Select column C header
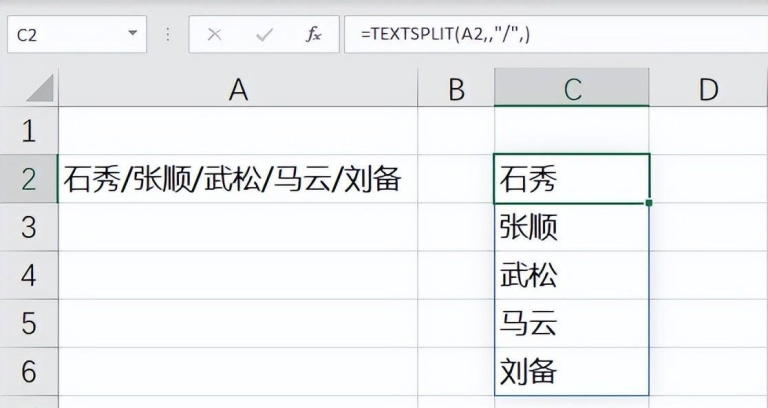This screenshot has width=768, height=408. [x=572, y=90]
